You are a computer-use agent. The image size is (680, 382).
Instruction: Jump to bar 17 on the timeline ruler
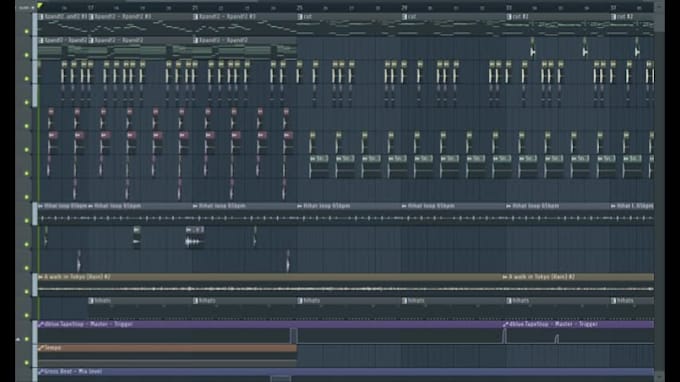click(91, 8)
